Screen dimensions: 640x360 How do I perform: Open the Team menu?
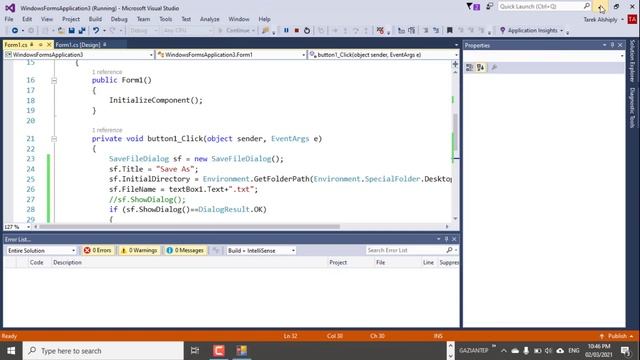143,19
